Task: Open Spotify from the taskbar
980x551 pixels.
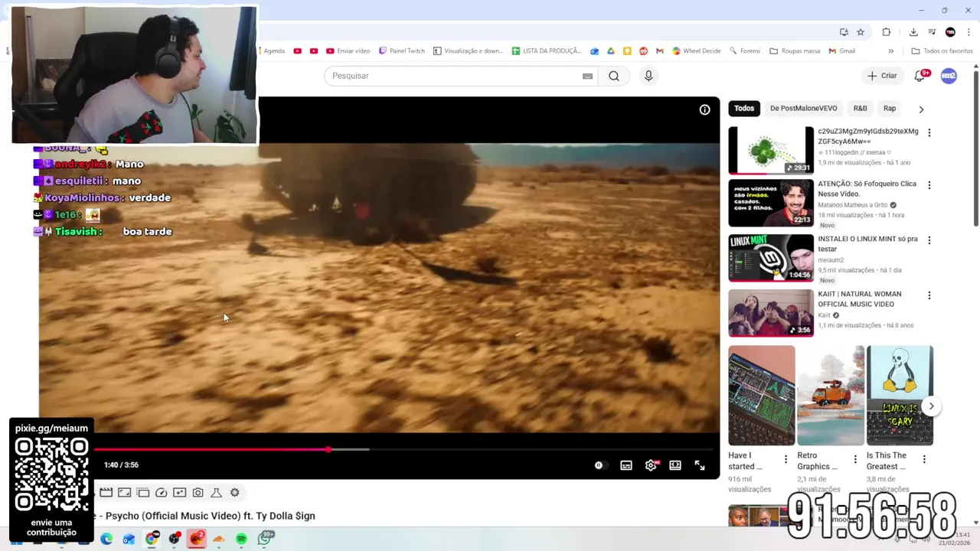Action: point(241,540)
